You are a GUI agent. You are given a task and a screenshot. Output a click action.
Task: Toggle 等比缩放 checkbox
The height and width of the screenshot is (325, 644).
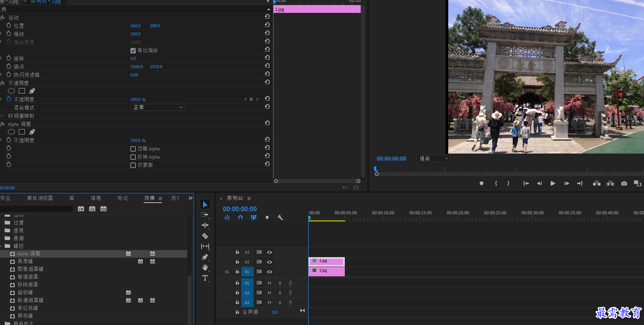(133, 51)
